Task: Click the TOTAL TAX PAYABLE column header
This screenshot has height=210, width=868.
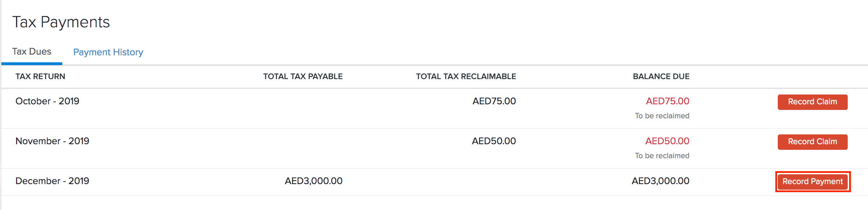Action: [x=303, y=76]
